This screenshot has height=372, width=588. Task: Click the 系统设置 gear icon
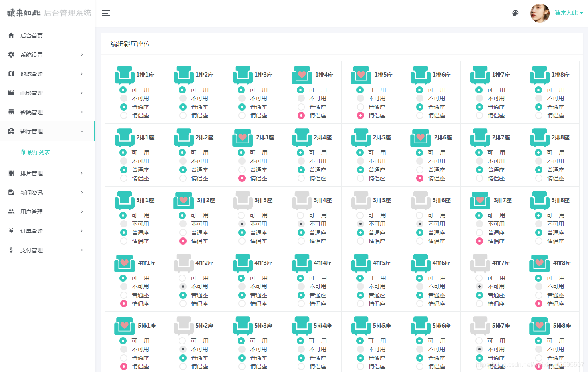coord(11,55)
